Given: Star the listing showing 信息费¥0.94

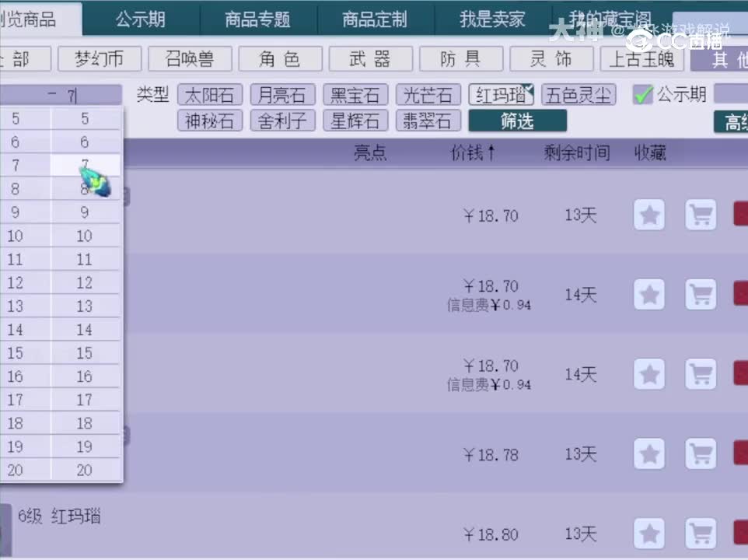Looking at the screenshot, I should click(x=649, y=295).
